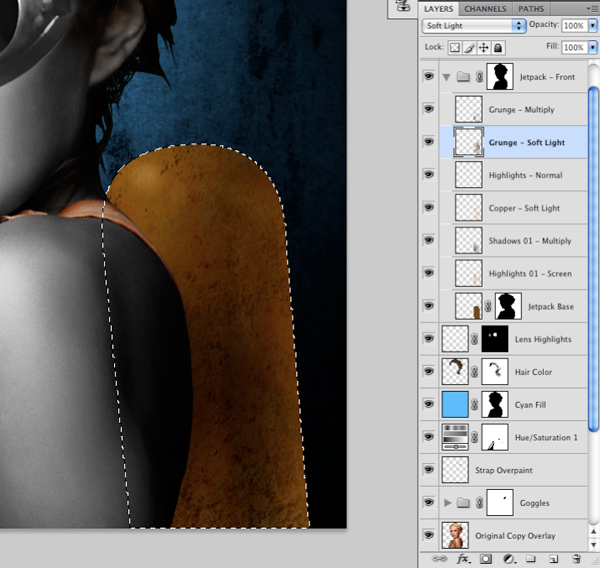The image size is (600, 568).
Task: Select the Hair Color layer mask thumbnail
Action: 495,372
